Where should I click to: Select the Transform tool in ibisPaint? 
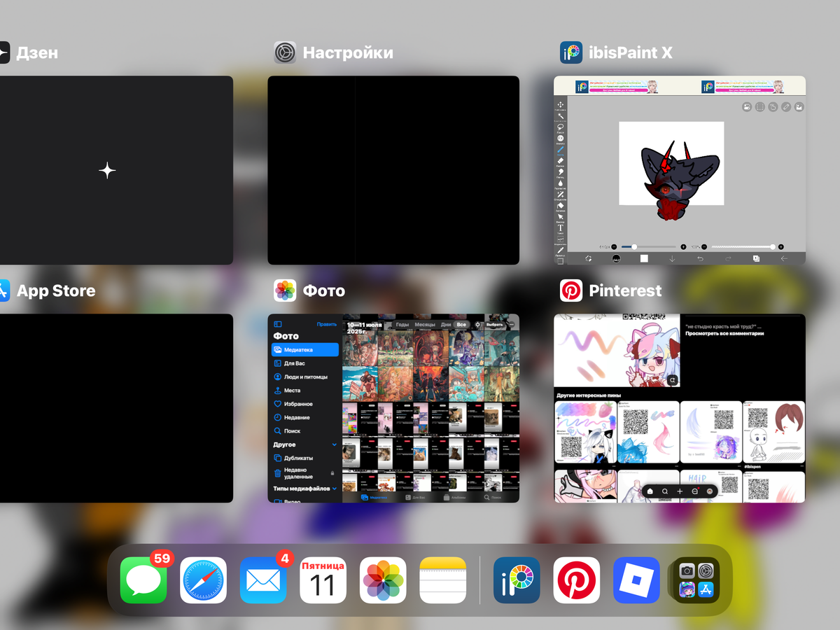(561, 104)
